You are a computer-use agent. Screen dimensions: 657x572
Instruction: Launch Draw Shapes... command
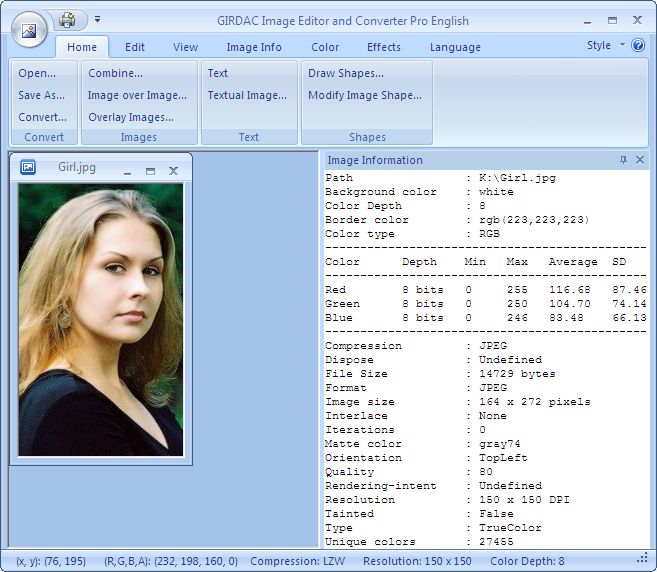click(x=346, y=73)
